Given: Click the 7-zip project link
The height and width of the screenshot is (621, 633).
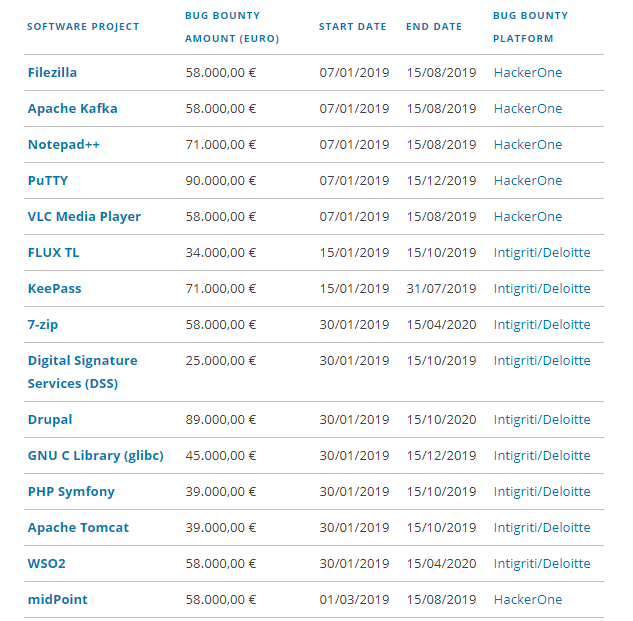Looking at the screenshot, I should pos(44,325).
